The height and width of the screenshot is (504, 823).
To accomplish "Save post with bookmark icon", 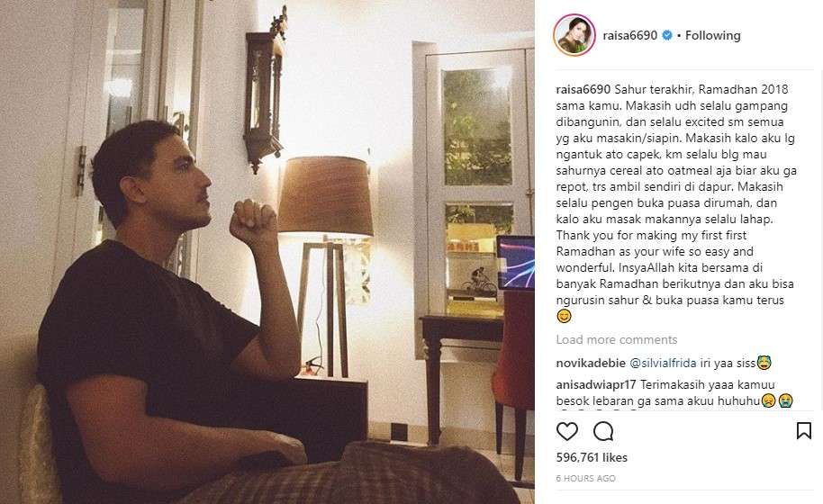I will click(x=803, y=430).
